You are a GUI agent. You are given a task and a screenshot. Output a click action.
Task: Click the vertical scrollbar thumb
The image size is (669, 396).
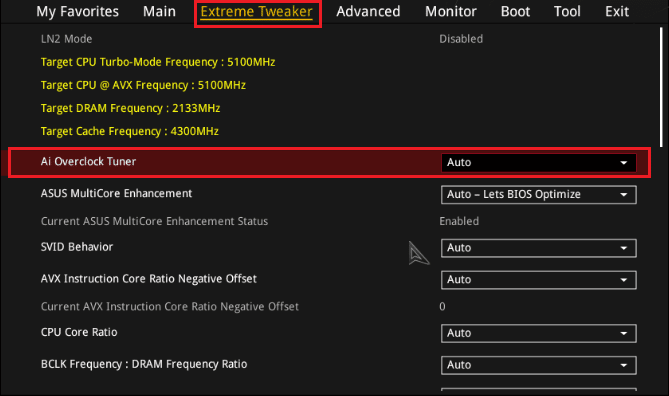pyautogui.click(x=661, y=87)
